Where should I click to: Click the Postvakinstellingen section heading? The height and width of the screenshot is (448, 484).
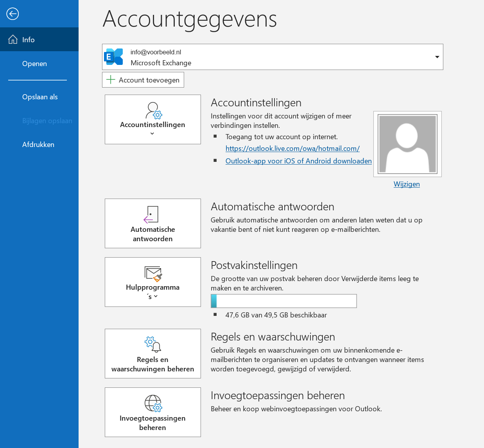254,265
